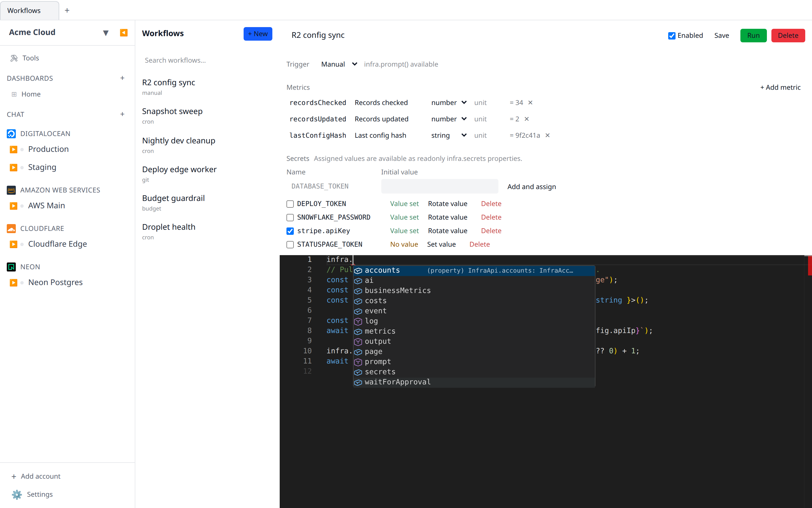The image size is (812, 508).
Task: Delete the workflow with red button
Action: pos(788,36)
